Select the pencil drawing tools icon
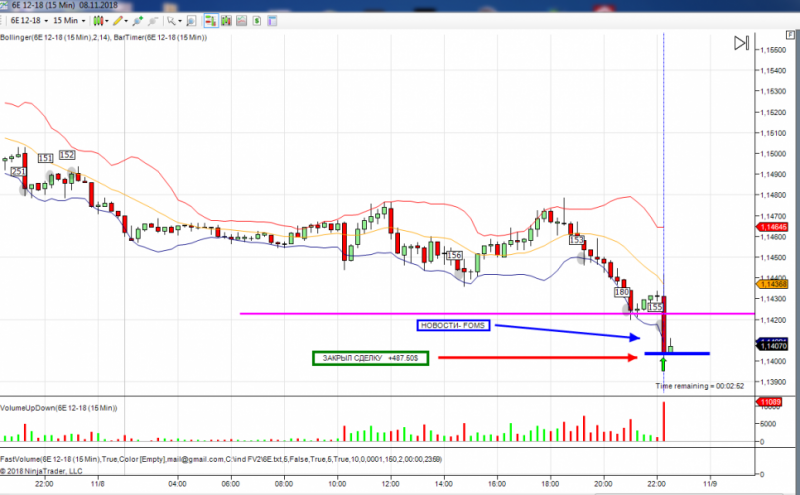800x495 pixels. pyautogui.click(x=118, y=21)
